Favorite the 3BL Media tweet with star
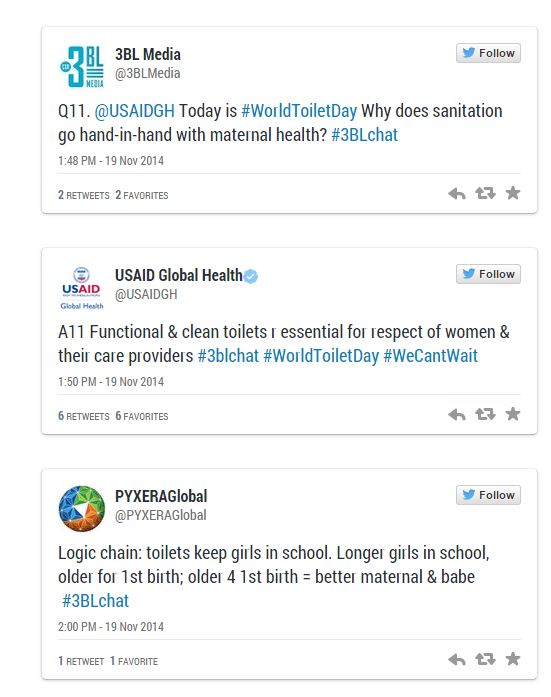 (513, 193)
